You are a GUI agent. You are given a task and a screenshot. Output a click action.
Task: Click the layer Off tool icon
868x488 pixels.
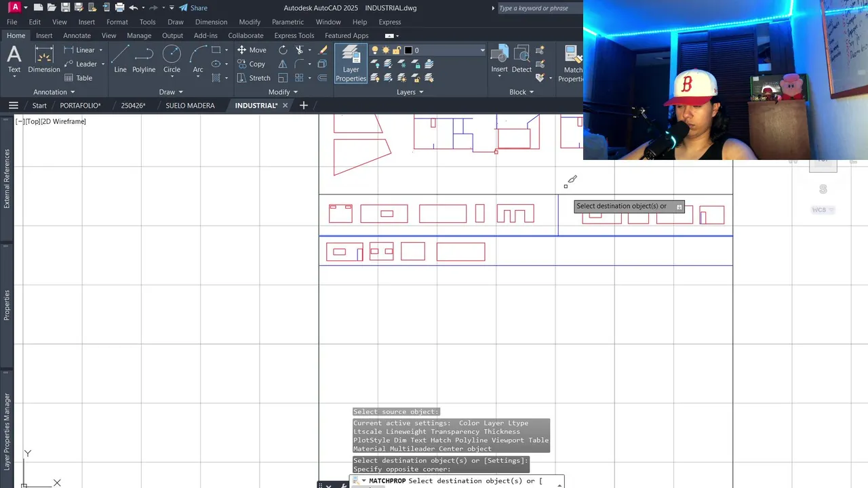pyautogui.click(x=374, y=64)
